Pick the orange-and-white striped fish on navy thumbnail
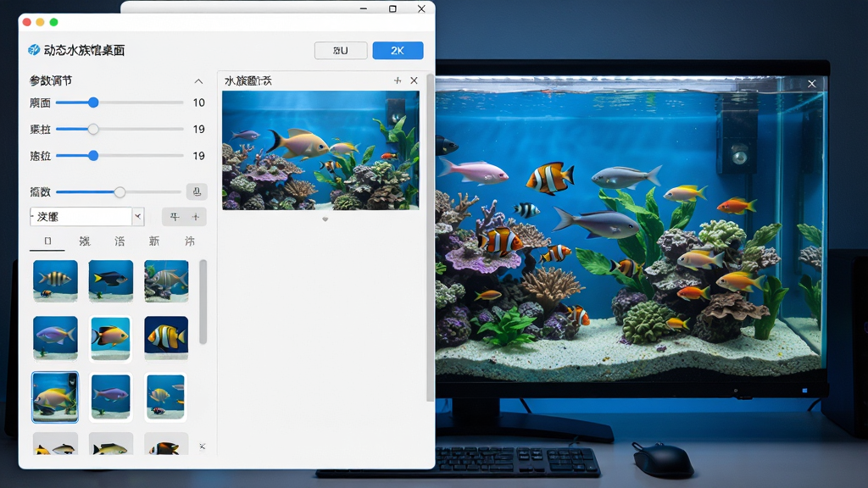The height and width of the screenshot is (488, 868). (x=166, y=337)
